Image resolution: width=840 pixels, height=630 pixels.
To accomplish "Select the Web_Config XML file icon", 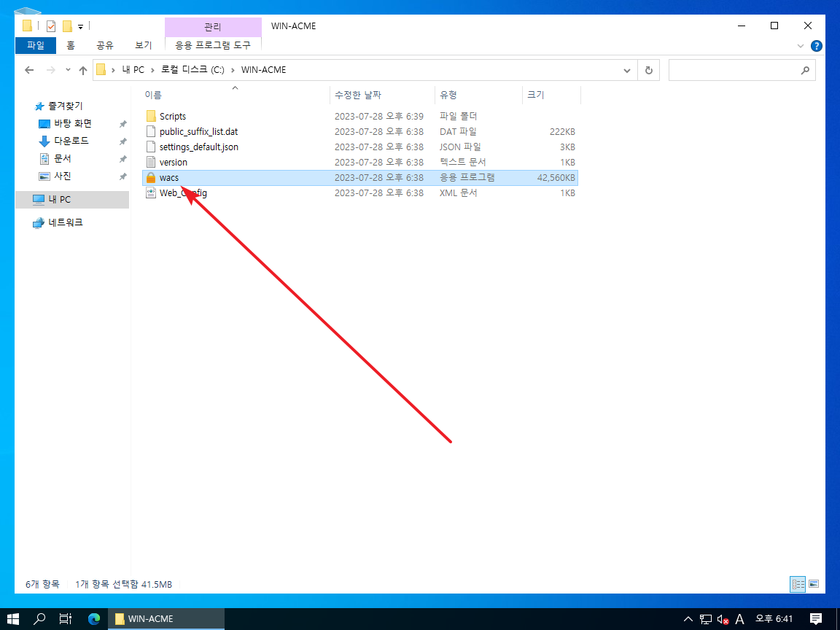I will point(151,193).
